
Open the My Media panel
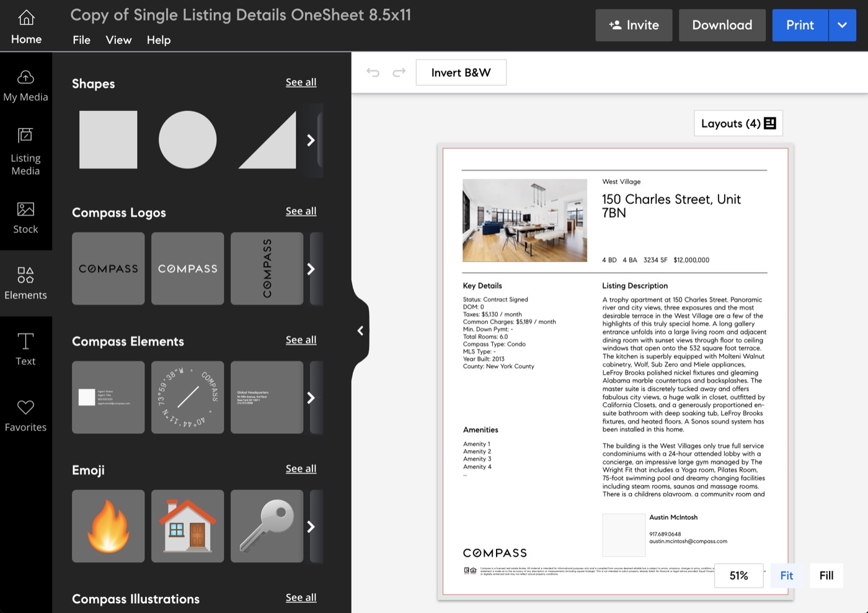25,86
